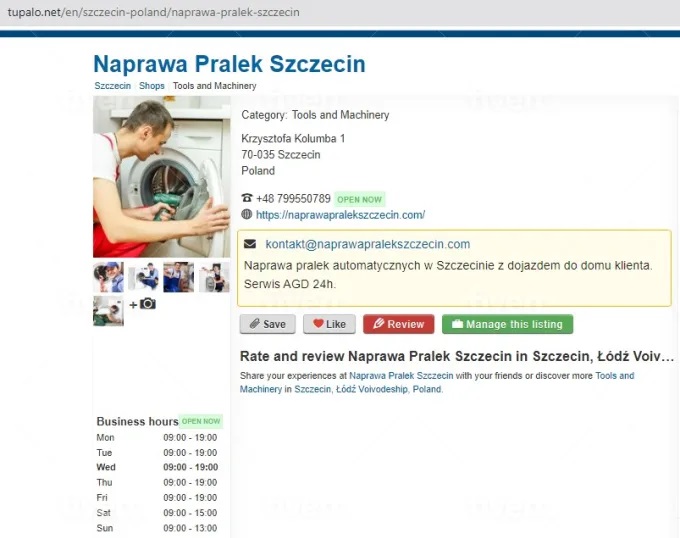The width and height of the screenshot is (680, 538).
Task: Click the Szczecin link in the review description
Action: coord(312,389)
